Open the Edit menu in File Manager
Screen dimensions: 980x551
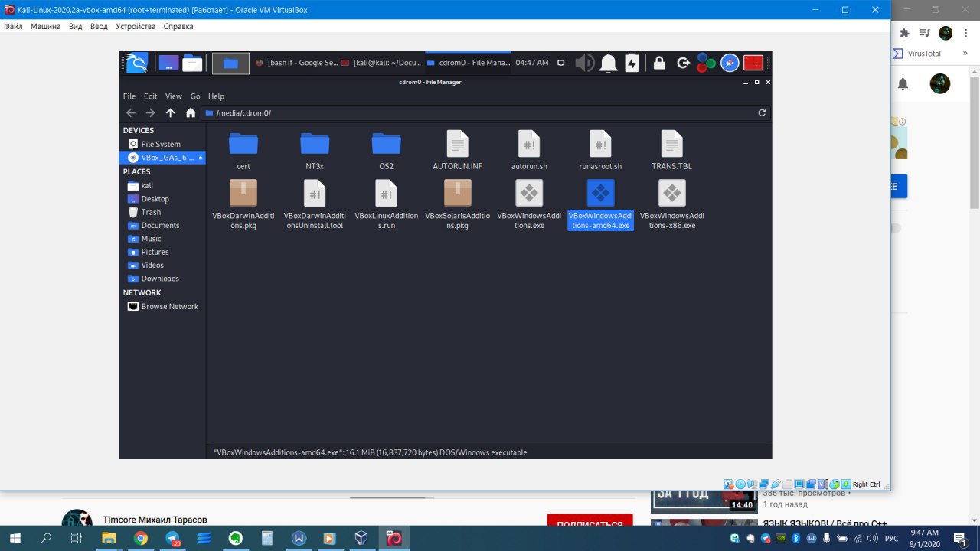coord(150,96)
